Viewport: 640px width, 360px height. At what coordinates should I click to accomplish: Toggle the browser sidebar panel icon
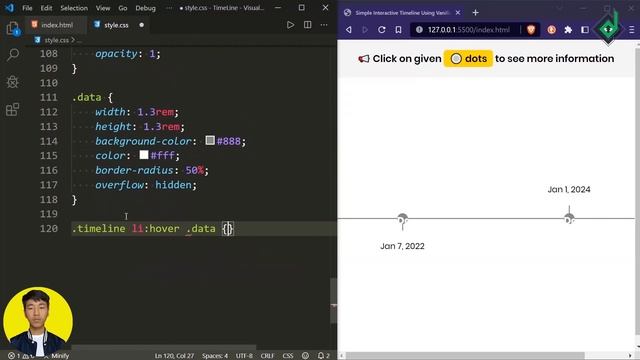(585, 29)
